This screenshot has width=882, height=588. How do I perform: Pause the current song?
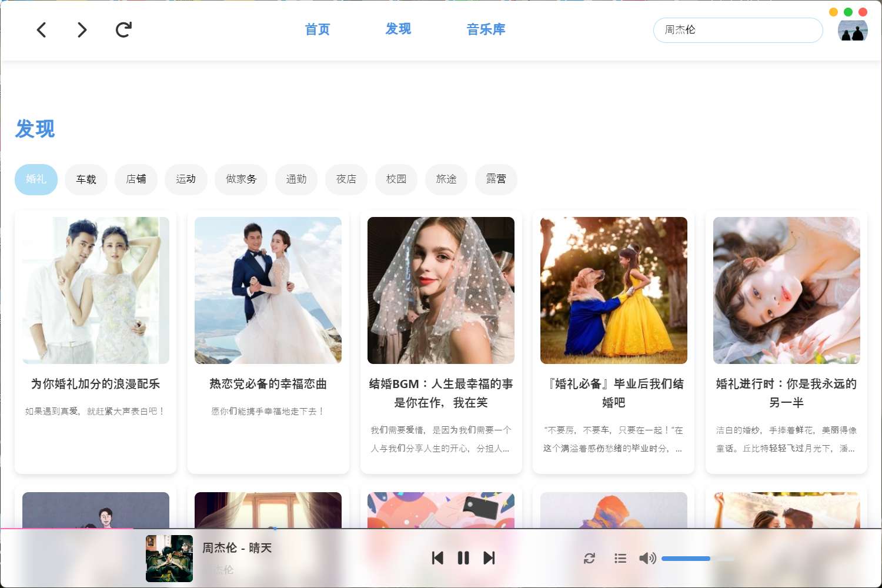point(463,558)
